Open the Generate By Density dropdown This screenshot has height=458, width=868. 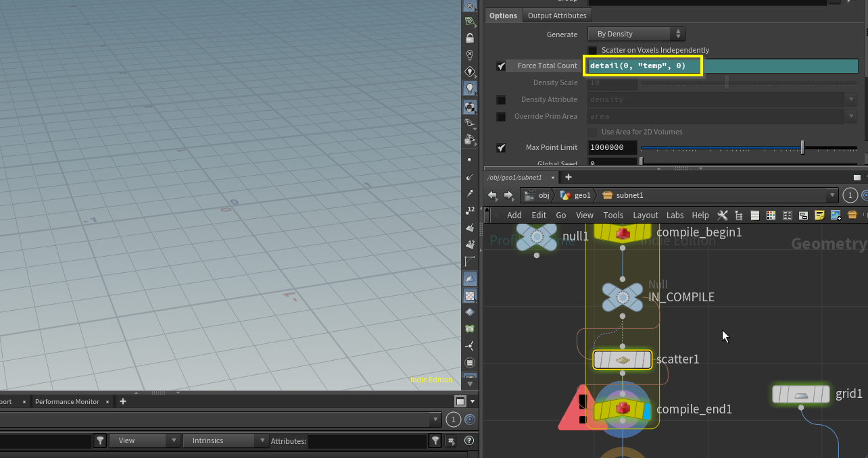point(636,34)
